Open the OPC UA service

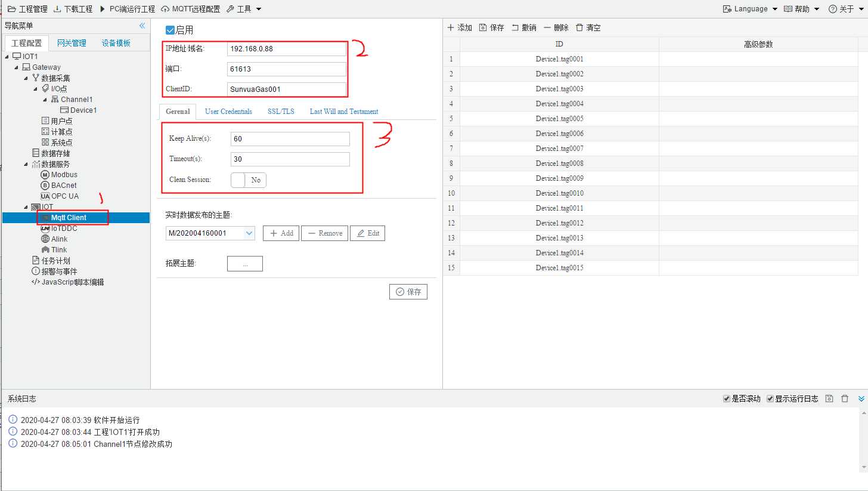[60, 196]
